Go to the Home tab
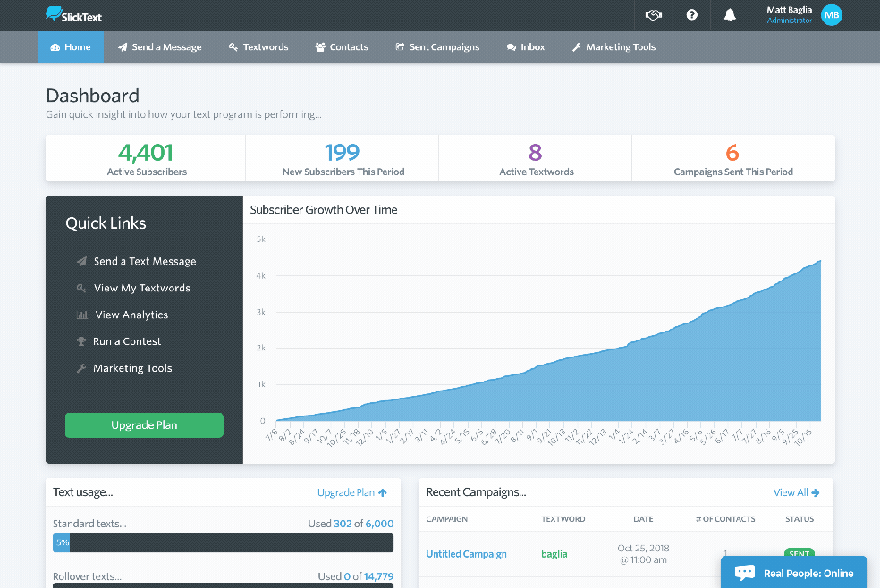The image size is (880, 588). pyautogui.click(x=71, y=47)
